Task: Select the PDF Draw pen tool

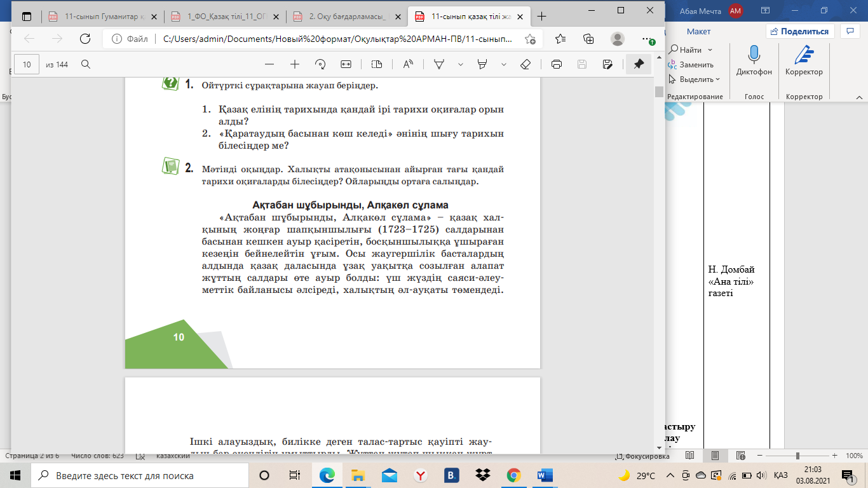Action: click(439, 64)
